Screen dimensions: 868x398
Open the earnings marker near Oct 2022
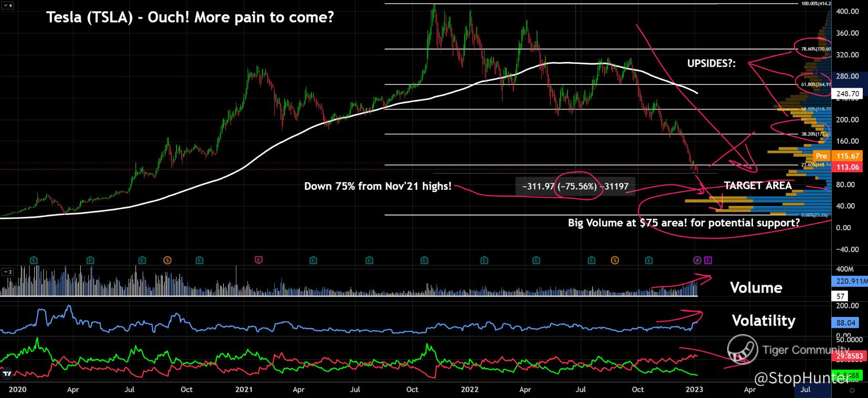pyautogui.click(x=649, y=260)
